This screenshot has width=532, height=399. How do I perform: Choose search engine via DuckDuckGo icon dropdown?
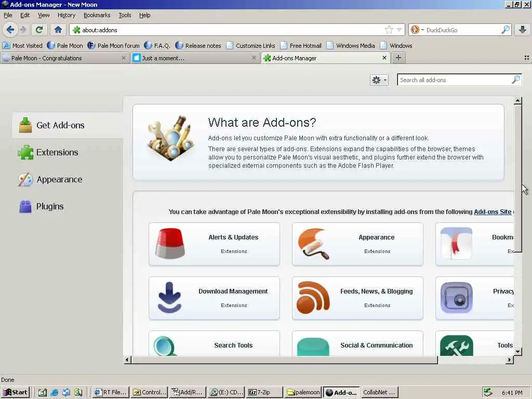point(417,30)
